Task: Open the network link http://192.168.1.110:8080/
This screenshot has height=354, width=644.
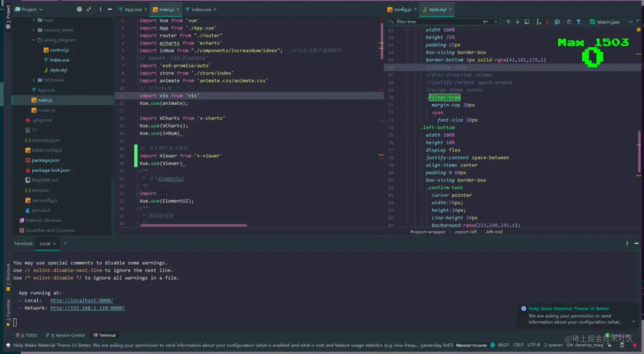Action: coord(87,308)
